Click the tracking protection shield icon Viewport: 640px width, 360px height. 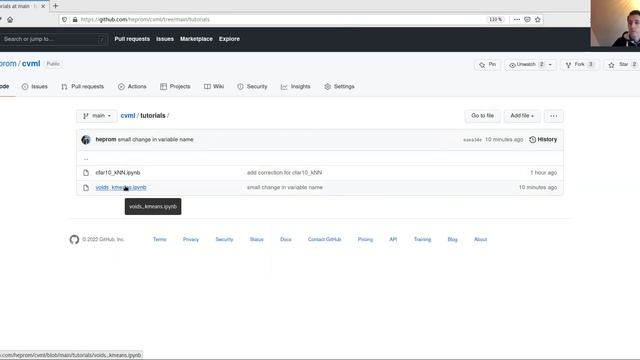pyautogui.click(x=64, y=20)
